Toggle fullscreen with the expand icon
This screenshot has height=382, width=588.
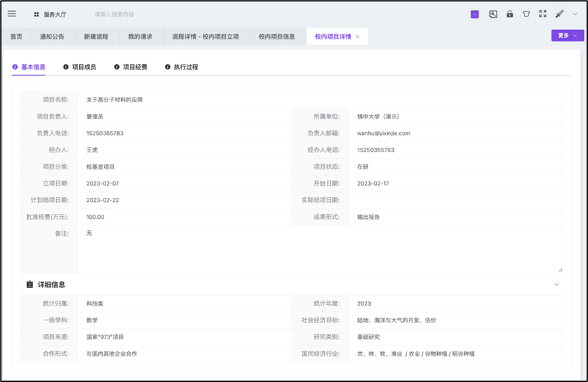(543, 14)
